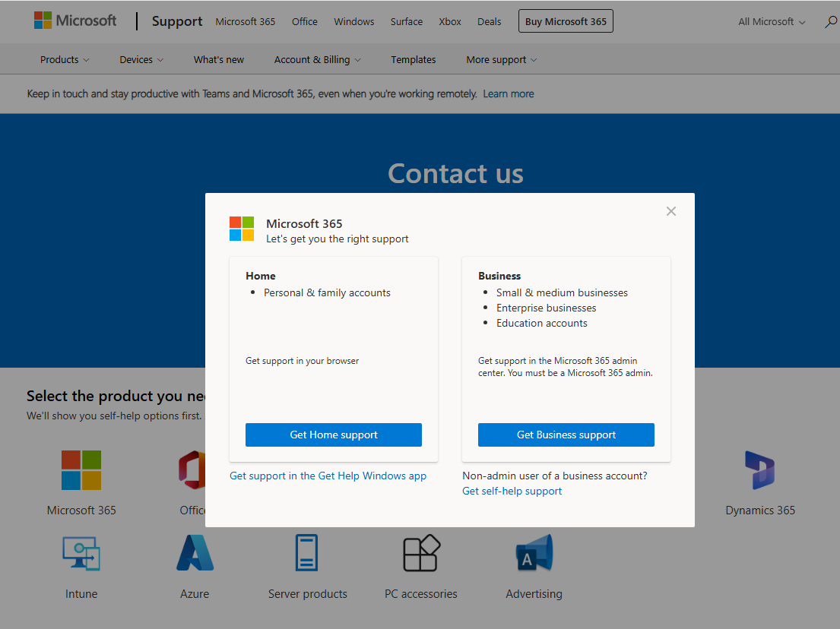The image size is (840, 629).
Task: Click the Dynamics 365 product label
Action: coord(760,510)
